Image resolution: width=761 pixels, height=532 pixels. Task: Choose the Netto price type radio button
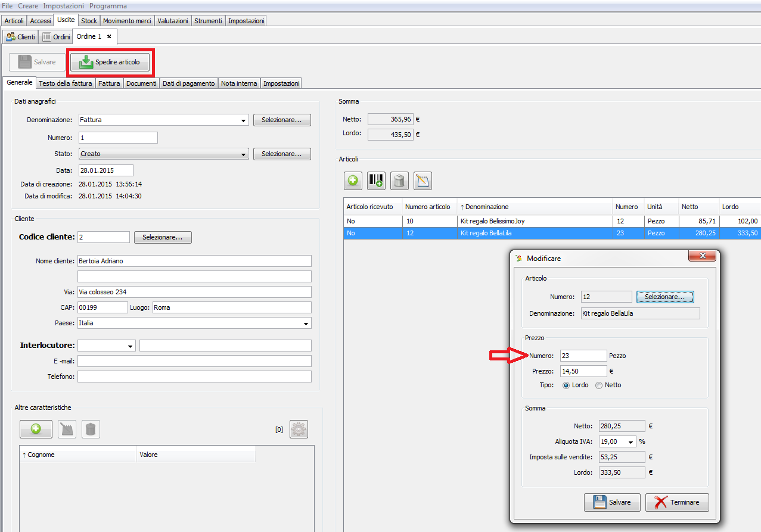(x=599, y=385)
